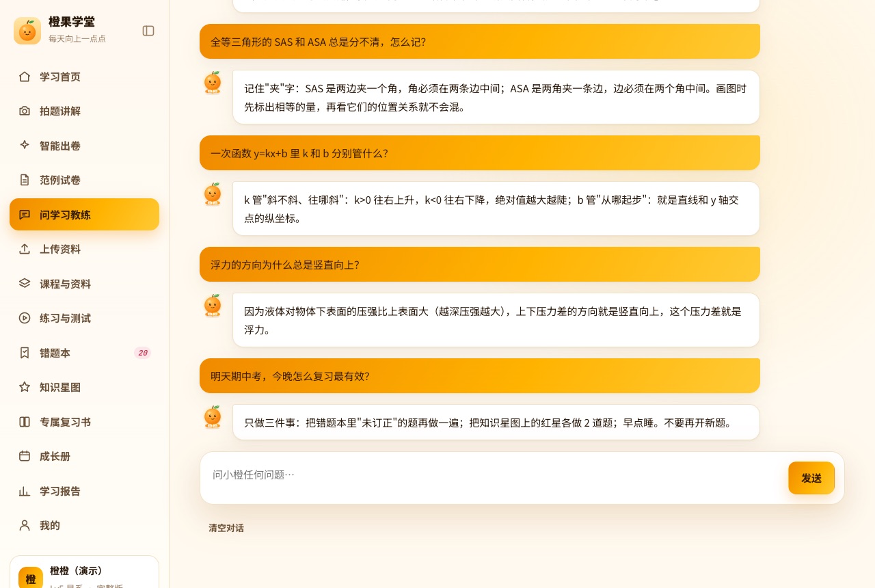Click the person icon for 我的
The height and width of the screenshot is (588, 875).
point(25,525)
